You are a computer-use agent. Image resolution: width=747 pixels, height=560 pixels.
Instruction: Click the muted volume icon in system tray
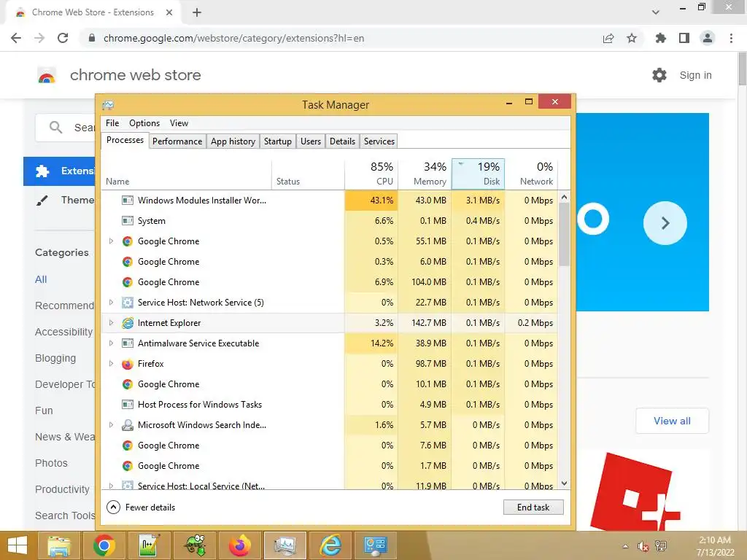(643, 546)
